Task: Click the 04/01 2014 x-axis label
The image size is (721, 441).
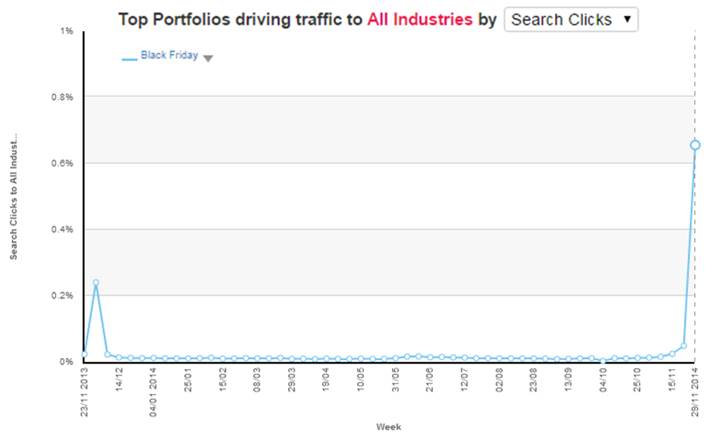Action: click(154, 388)
